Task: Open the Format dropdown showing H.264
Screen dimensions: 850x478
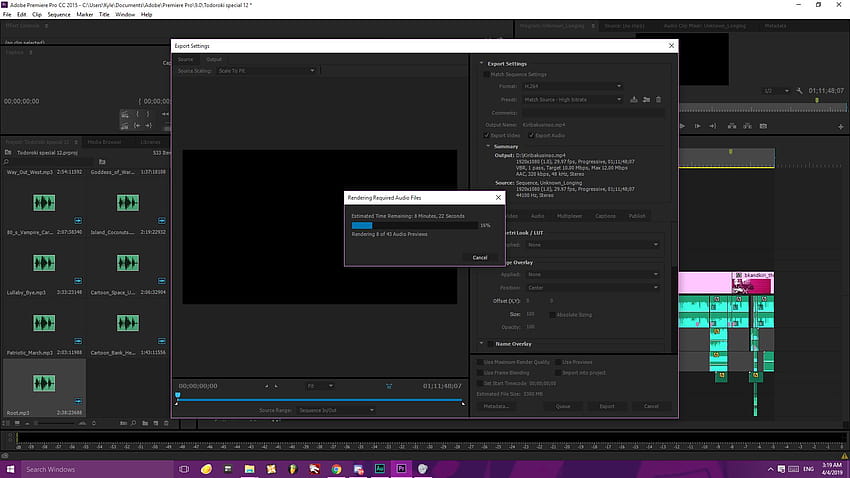Action: (572, 86)
